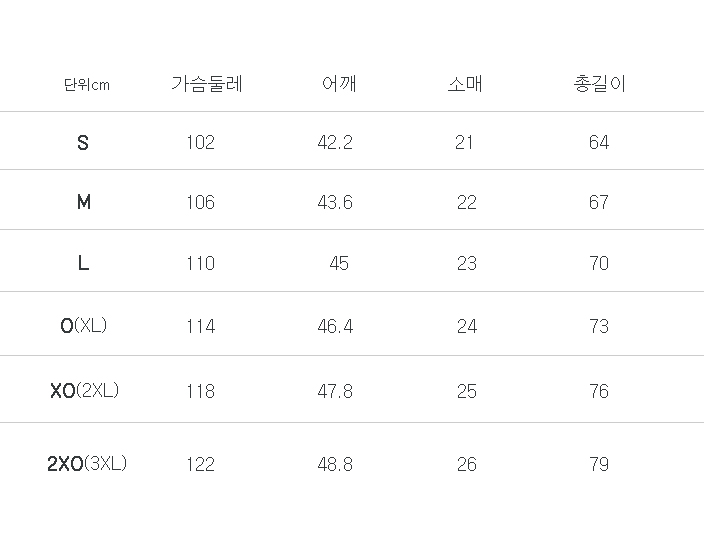Click the 가슴둘레 column header
The width and height of the screenshot is (704, 535).
207,84
